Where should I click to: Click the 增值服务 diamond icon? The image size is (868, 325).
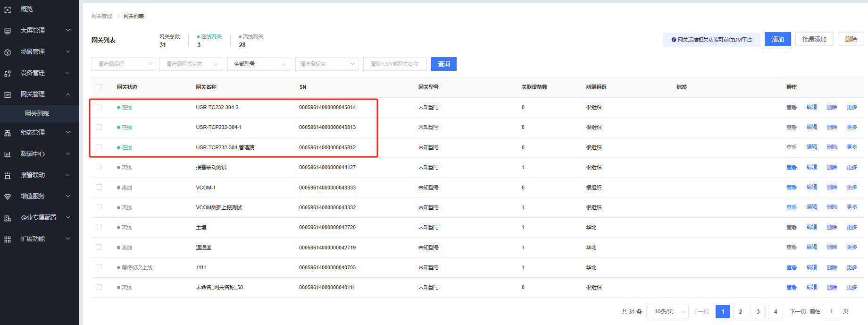[x=8, y=197]
